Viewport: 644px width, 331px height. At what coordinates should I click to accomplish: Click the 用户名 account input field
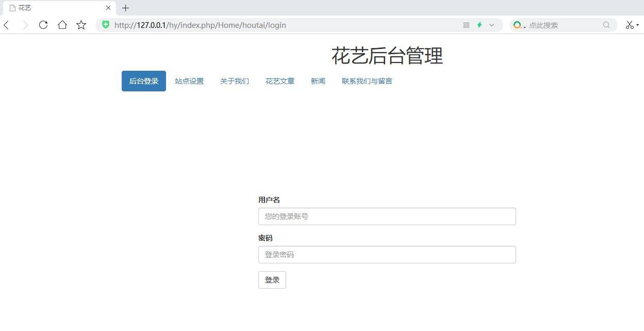point(387,216)
